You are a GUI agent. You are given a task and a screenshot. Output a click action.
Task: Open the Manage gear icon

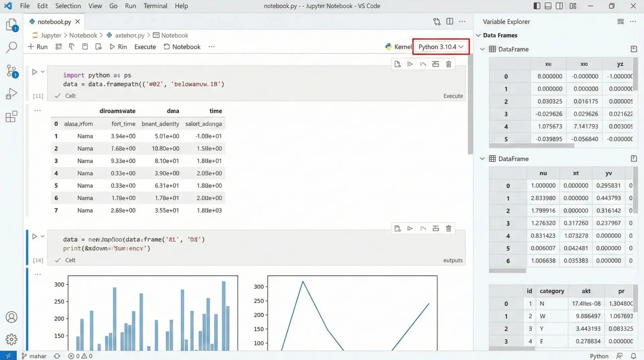click(x=11, y=340)
